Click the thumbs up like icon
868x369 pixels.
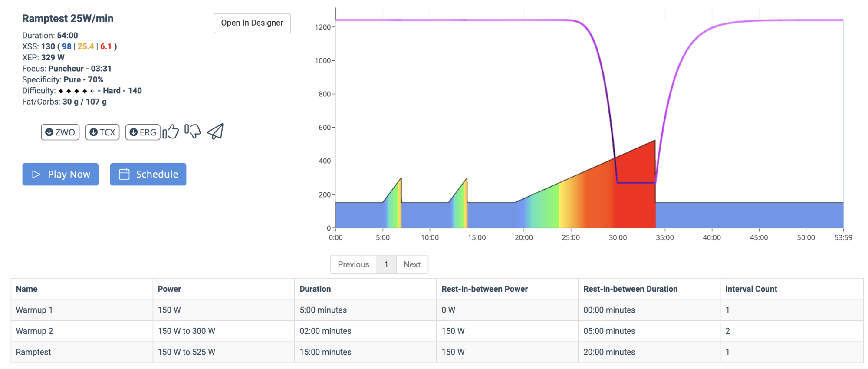click(171, 132)
